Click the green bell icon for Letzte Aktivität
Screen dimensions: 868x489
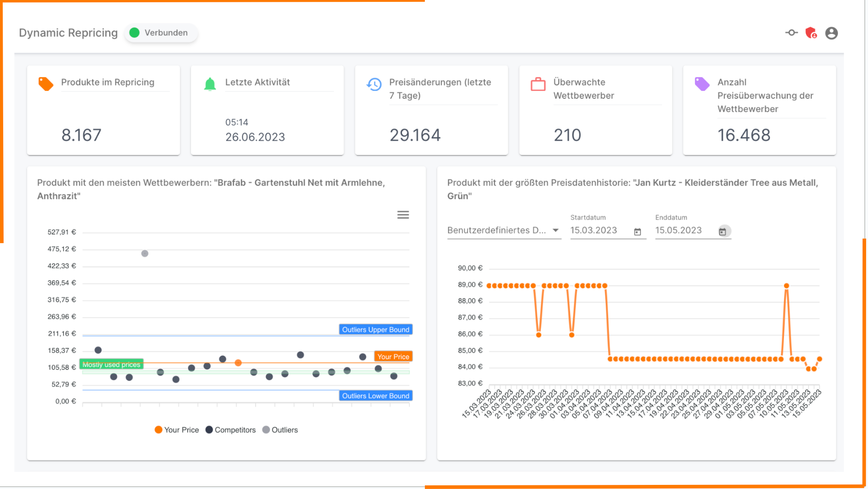click(x=210, y=84)
